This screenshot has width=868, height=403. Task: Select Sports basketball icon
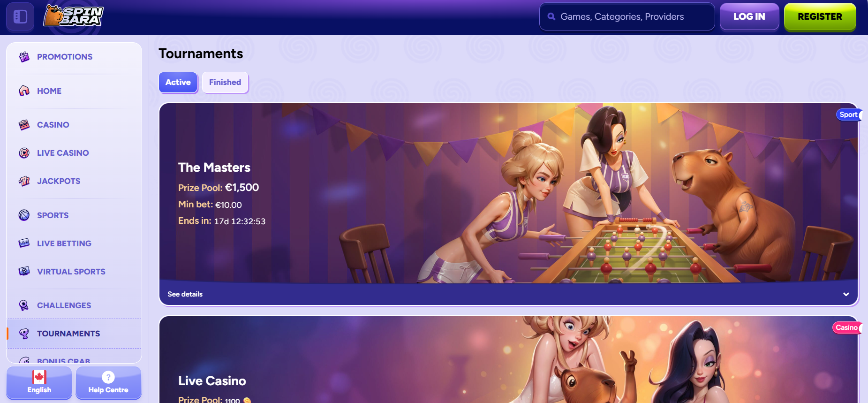(x=24, y=215)
